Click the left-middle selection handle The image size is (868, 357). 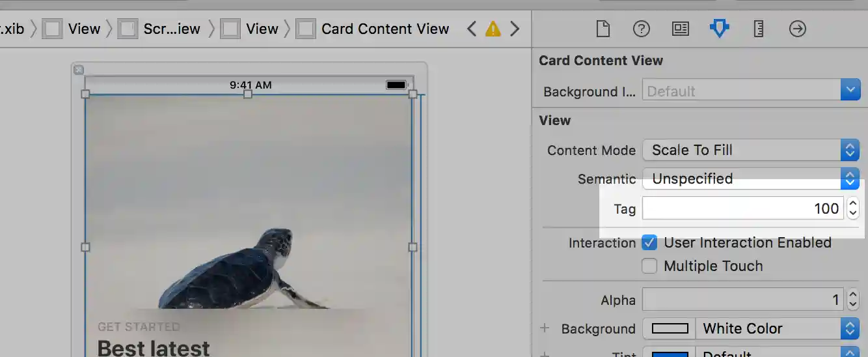point(85,247)
